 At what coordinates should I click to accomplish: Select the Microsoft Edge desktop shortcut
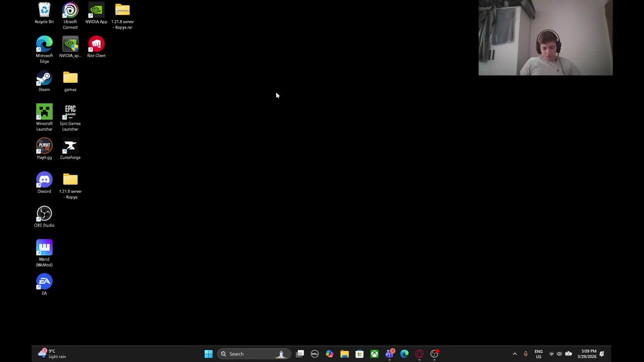click(x=44, y=50)
